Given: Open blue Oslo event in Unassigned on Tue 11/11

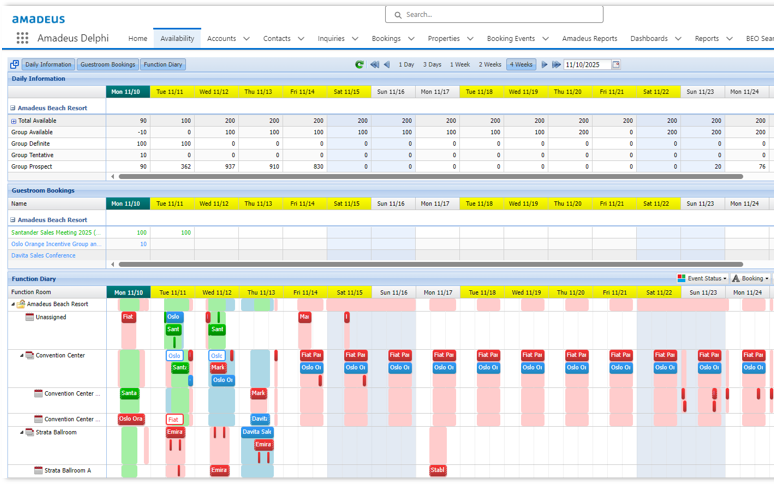Looking at the screenshot, I should pyautogui.click(x=174, y=317).
